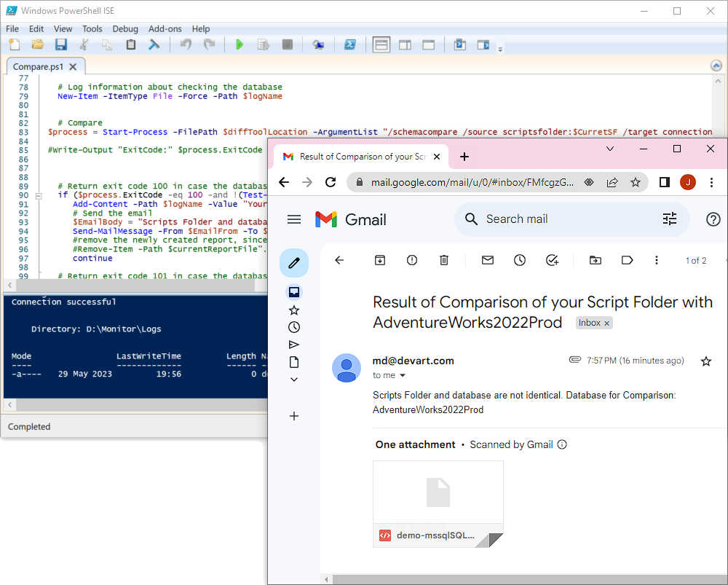728x585 pixels.
Task: Open the Tools menu in PowerShell ISE
Action: (92, 29)
